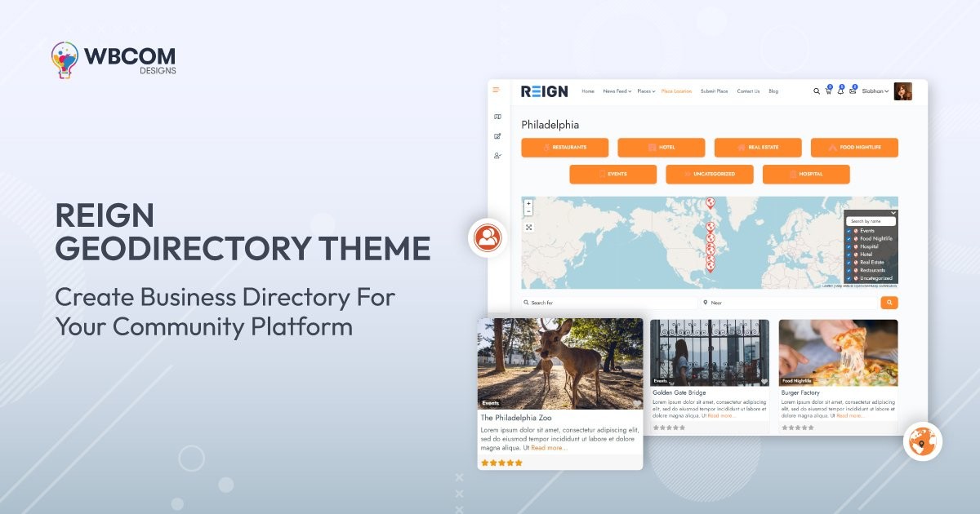Zoom out of the map with minus
Screen dimensions: 980x514
point(528,211)
